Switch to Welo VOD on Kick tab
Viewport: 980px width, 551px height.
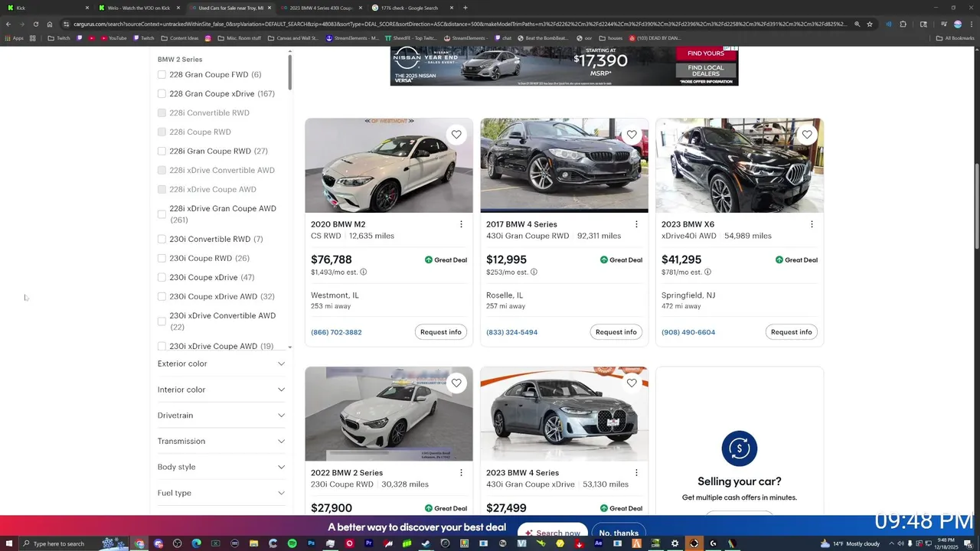point(139,8)
